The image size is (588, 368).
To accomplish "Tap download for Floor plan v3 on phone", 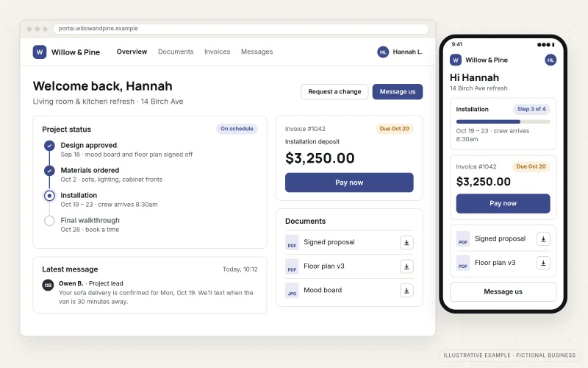I will pyautogui.click(x=543, y=263).
